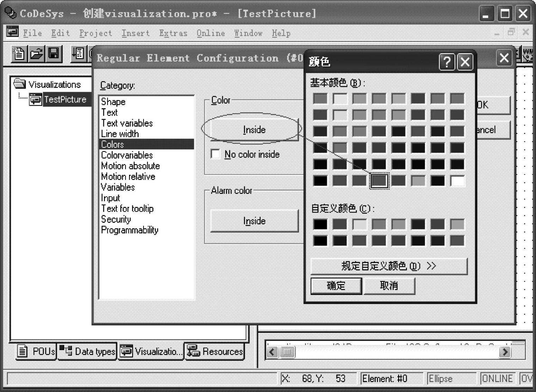The image size is (536, 392).
Task: Click the horizontal scrollbar thumb in message pane
Action: (x=287, y=351)
